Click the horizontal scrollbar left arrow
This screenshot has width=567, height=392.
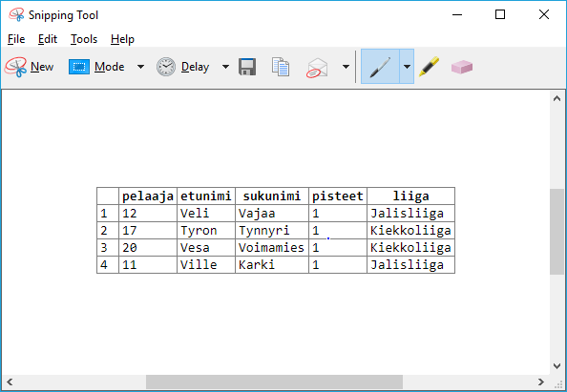[x=10, y=382]
